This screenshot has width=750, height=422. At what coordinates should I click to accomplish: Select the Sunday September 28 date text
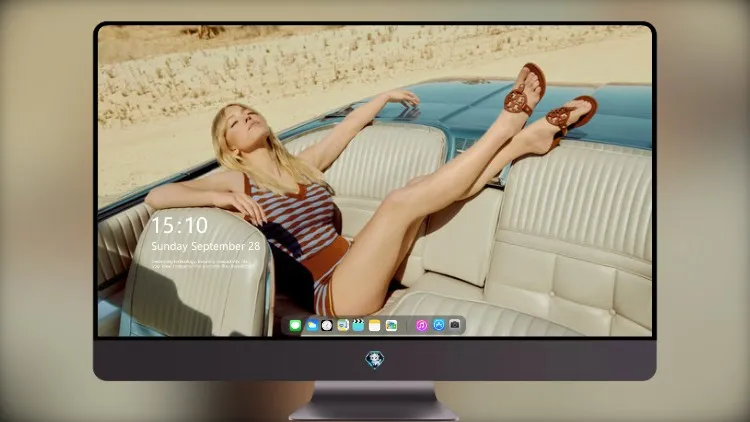click(x=206, y=246)
